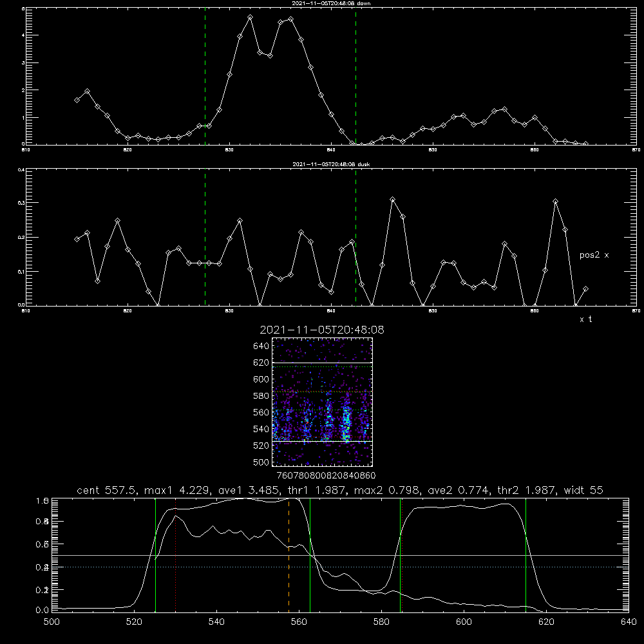
Task: Click the '640' x-axis label of the profile plot
Action: click(x=629, y=622)
